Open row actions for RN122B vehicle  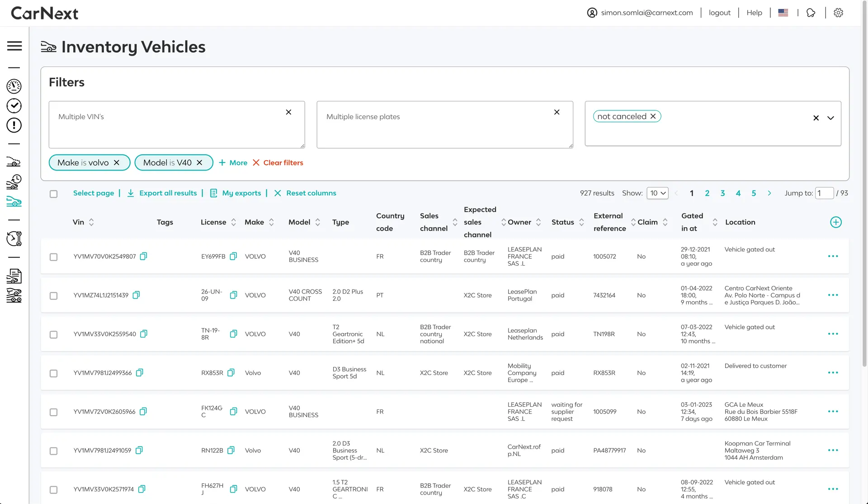click(833, 450)
